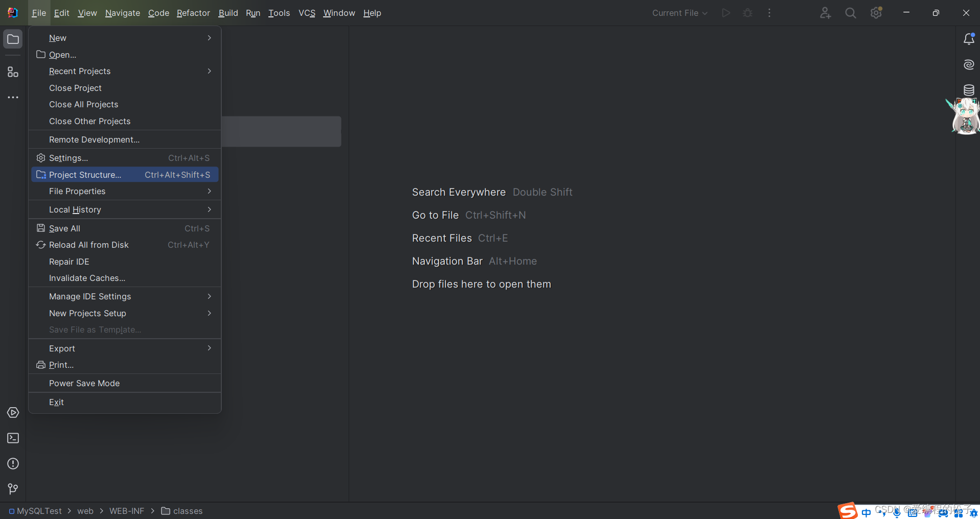980x519 pixels.
Task: Click the classes folder breadcrumb
Action: click(187, 511)
